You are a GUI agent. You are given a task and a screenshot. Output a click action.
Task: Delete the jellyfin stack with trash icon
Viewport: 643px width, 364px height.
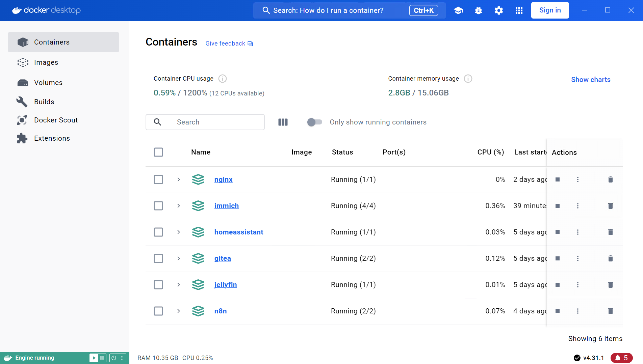click(611, 285)
